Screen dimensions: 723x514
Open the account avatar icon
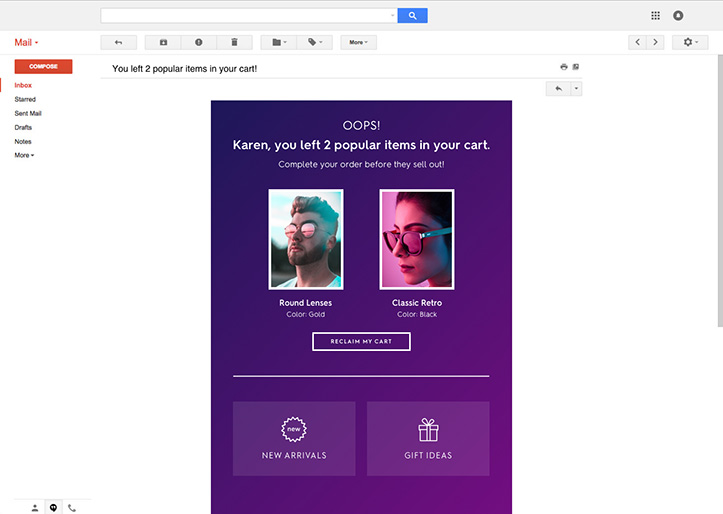pyautogui.click(x=678, y=16)
